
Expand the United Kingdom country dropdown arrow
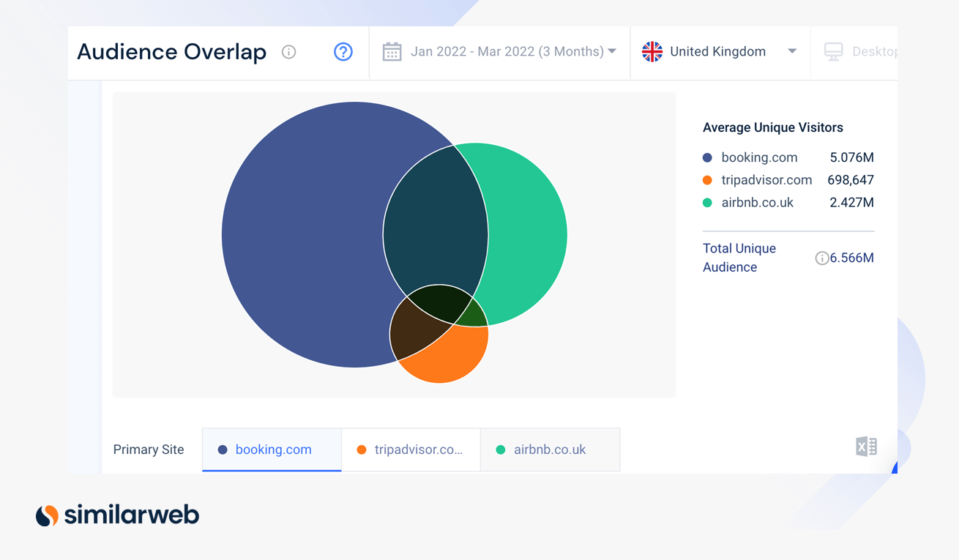(792, 52)
